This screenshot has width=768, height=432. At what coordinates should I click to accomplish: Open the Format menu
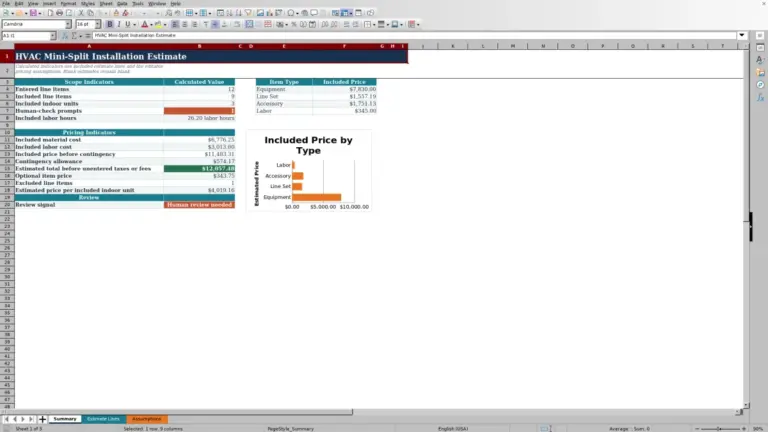tap(68, 3)
